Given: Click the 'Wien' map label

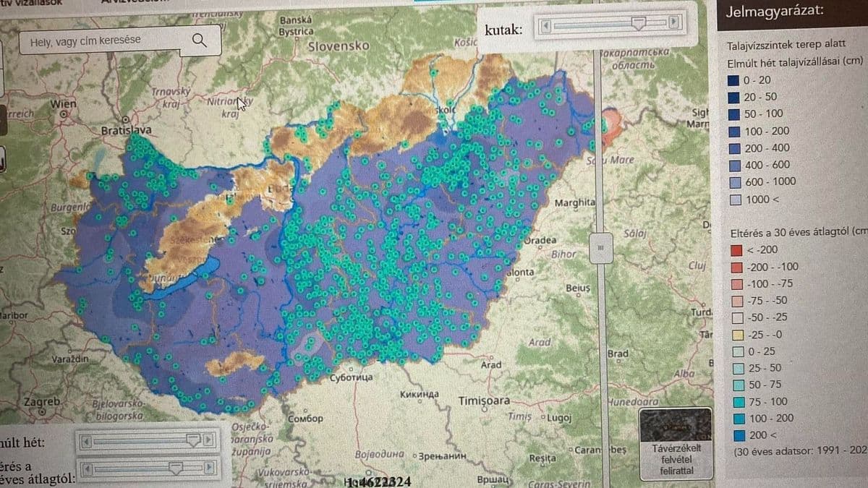Looking at the screenshot, I should tap(64, 104).
